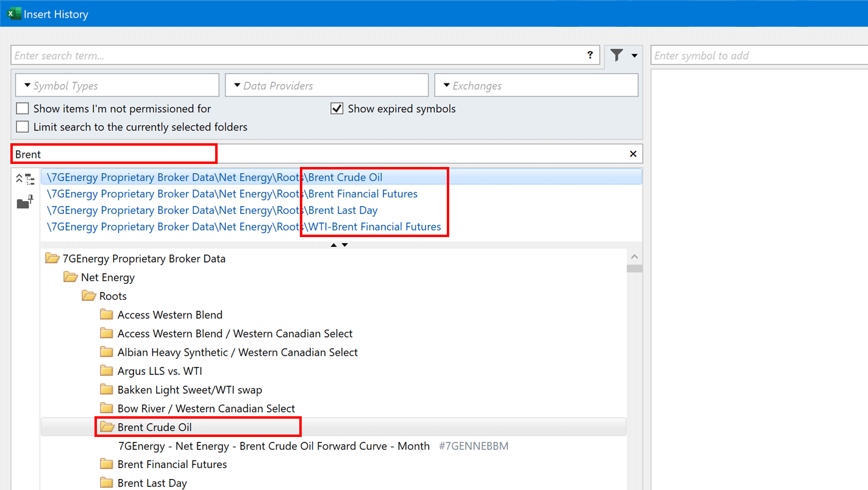Select the WTI-Brent Financial Futures path result
The image size is (868, 490).
244,227
